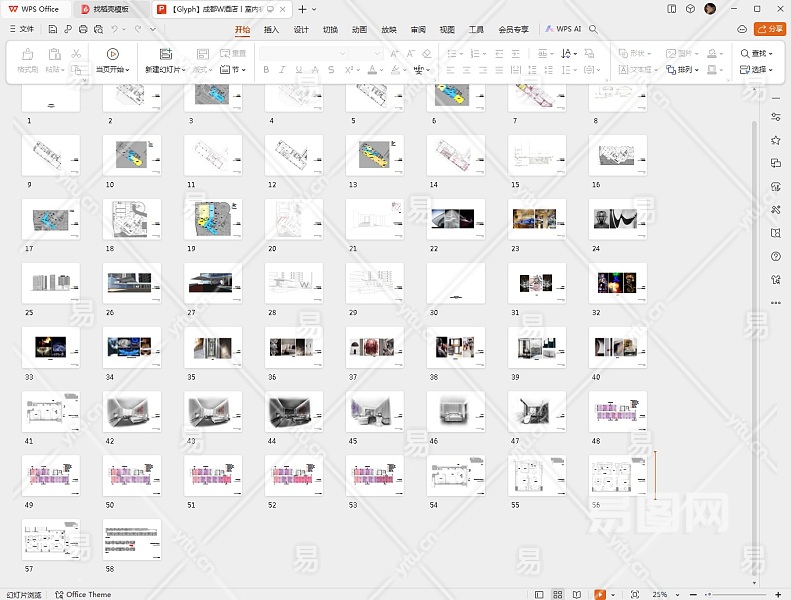Switch to reading view in status bar

(x=577, y=594)
